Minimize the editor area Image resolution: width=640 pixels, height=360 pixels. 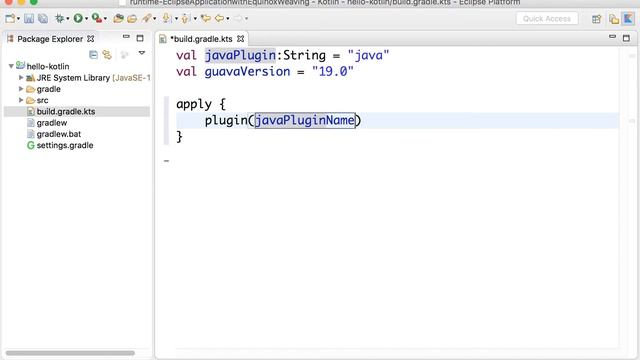click(612, 37)
